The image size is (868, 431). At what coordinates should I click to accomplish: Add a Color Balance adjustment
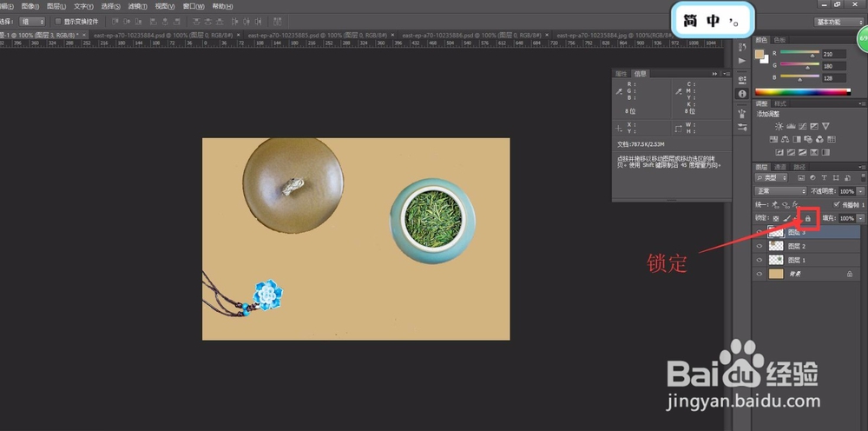[785, 139]
